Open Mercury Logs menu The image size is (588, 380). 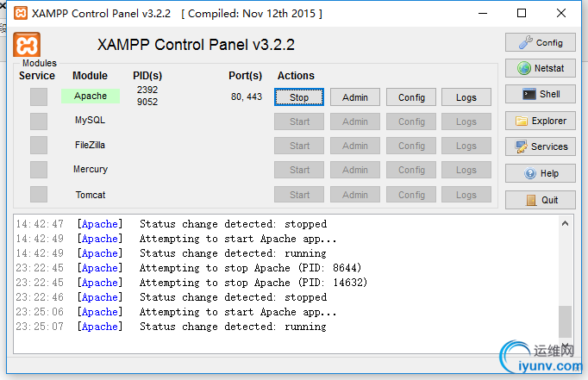pyautogui.click(x=466, y=170)
